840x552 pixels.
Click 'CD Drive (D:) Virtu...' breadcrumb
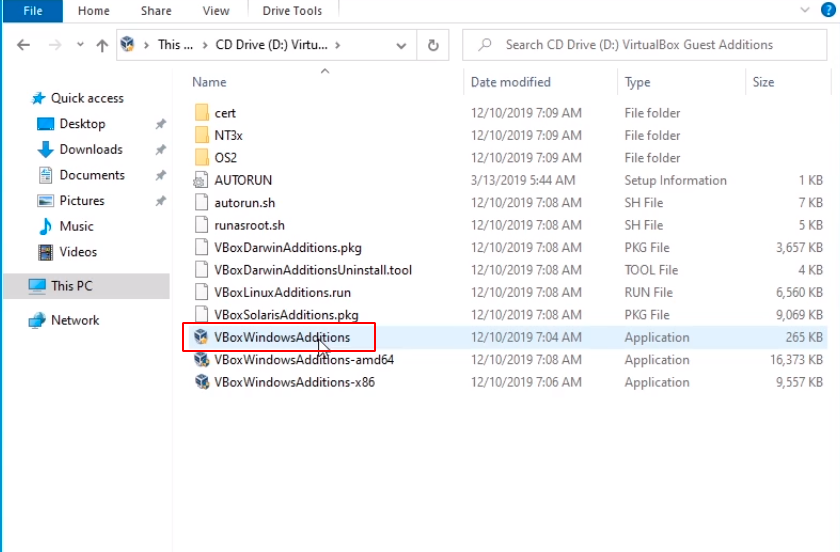[x=272, y=45]
